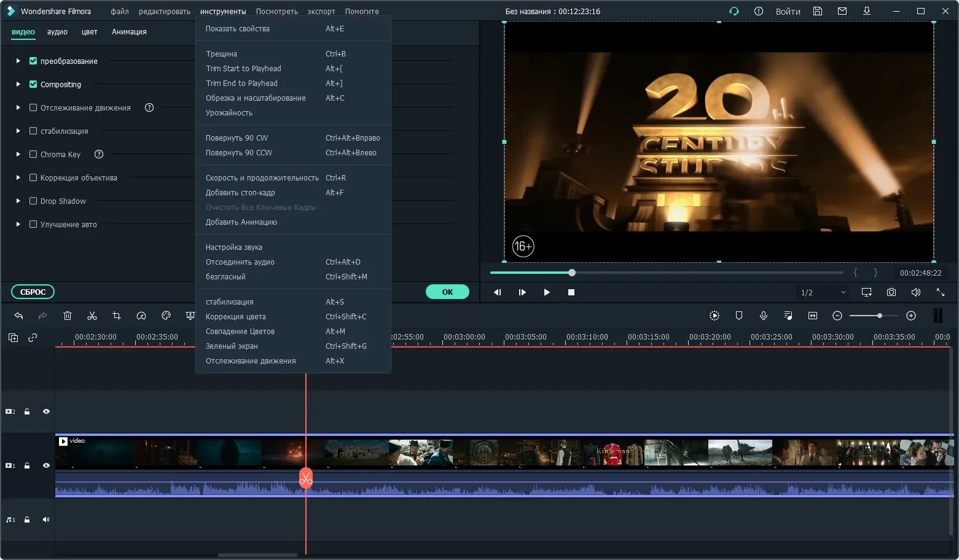Stop preview playback
The height and width of the screenshot is (560, 959).
point(571,292)
